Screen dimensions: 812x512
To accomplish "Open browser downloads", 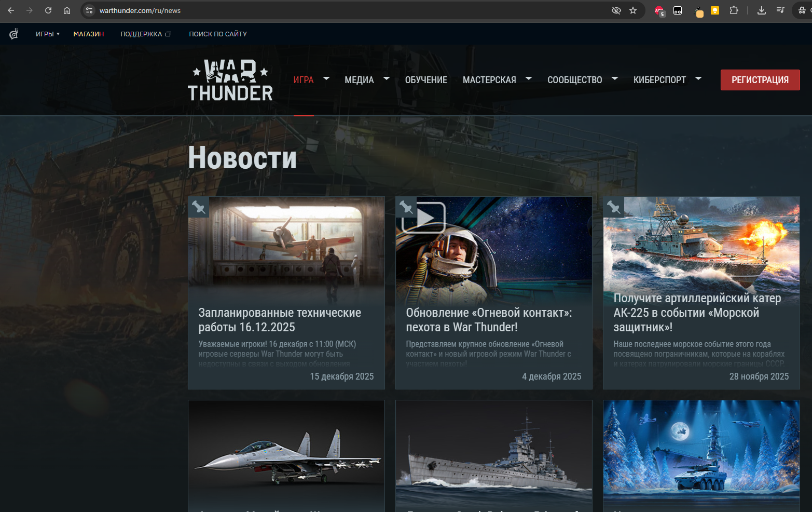I will coord(762,10).
